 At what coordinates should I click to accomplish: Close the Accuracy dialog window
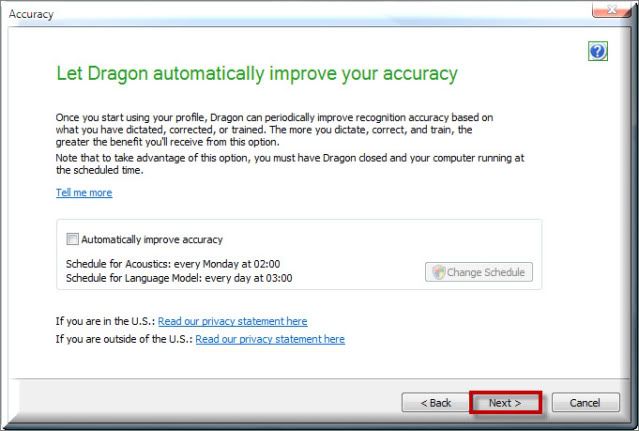point(611,9)
